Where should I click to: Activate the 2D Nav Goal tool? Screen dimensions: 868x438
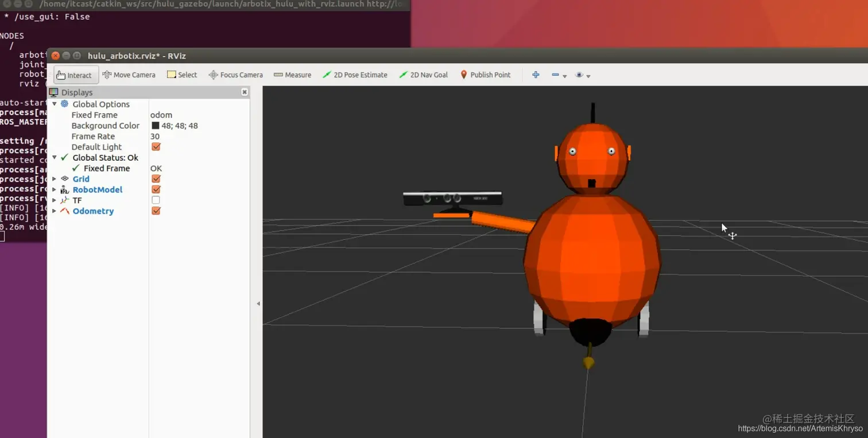pos(423,75)
